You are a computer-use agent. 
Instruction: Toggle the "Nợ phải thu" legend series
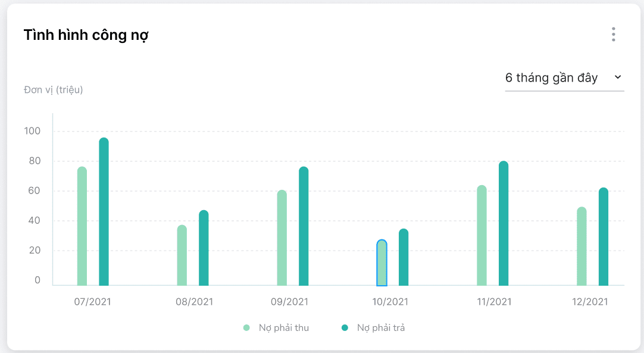[x=283, y=327]
